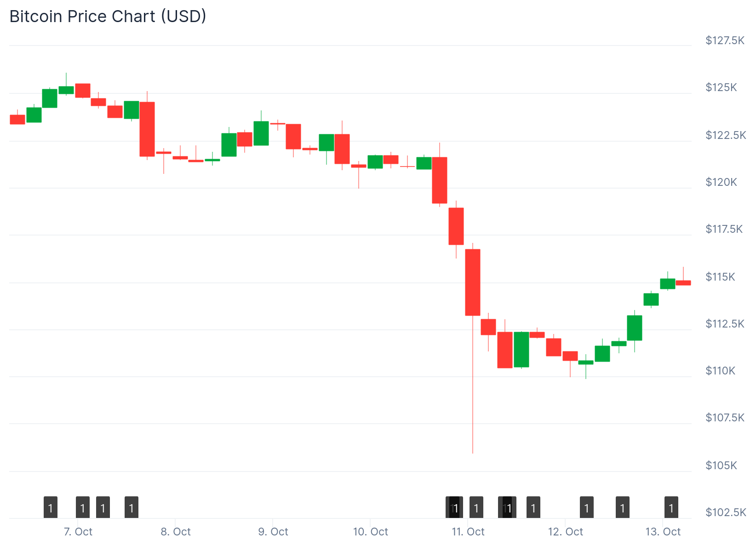This screenshot has width=756, height=552.
Task: Open the event marker directly above 7. Oct
Action: [83, 507]
